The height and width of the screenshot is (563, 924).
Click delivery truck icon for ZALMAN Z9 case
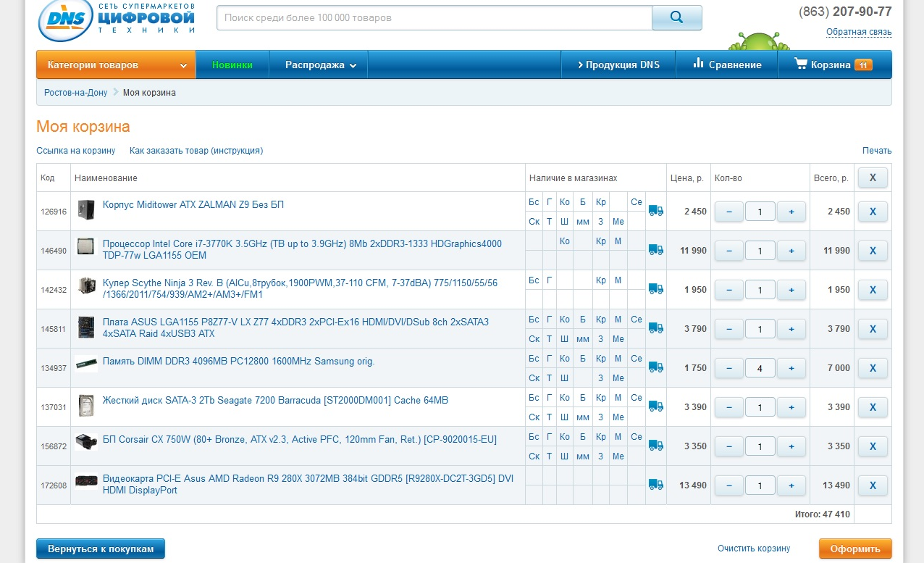click(656, 211)
